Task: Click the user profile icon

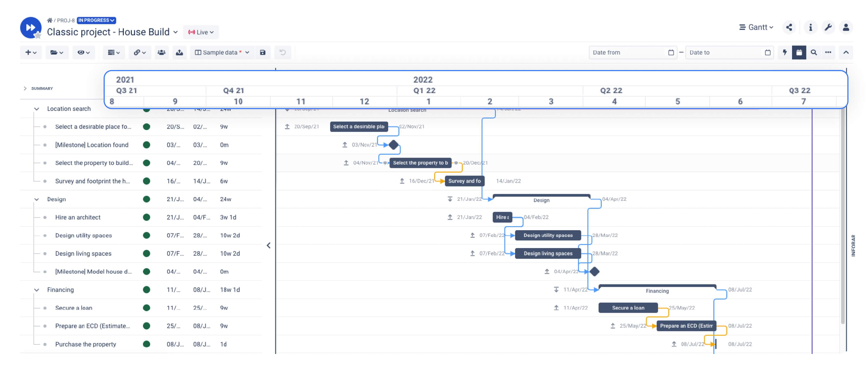Action: click(x=846, y=27)
